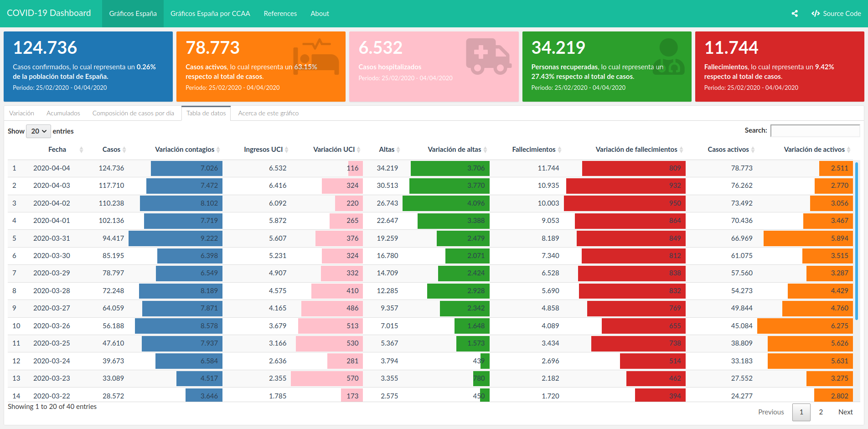The width and height of the screenshot is (868, 429).
Task: Select Composición de casos por día tab
Action: [133, 113]
